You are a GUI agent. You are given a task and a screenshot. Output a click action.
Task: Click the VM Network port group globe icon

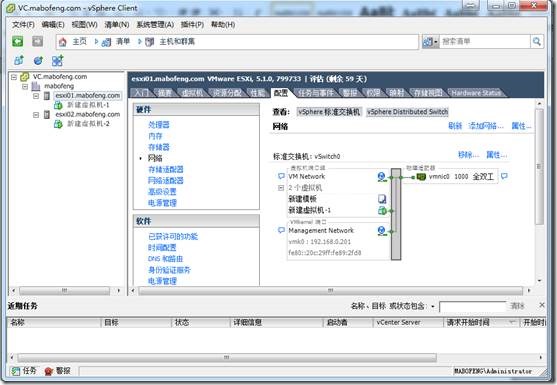(382, 177)
